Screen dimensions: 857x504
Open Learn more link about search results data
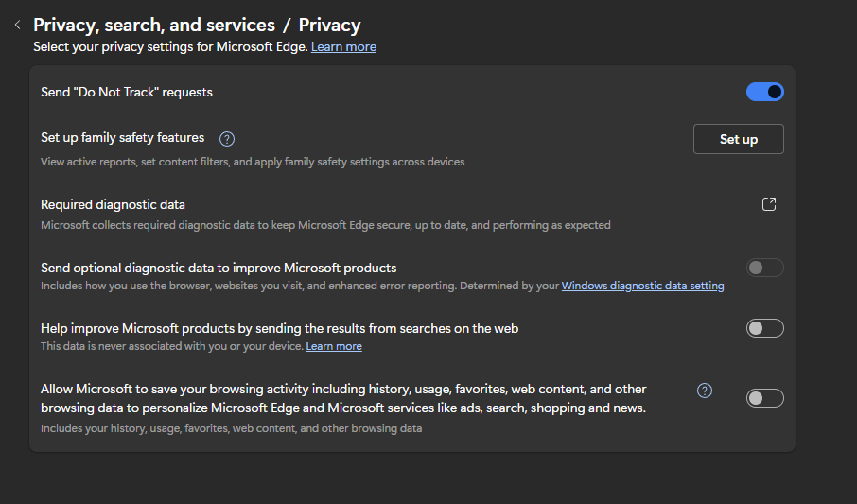point(333,346)
